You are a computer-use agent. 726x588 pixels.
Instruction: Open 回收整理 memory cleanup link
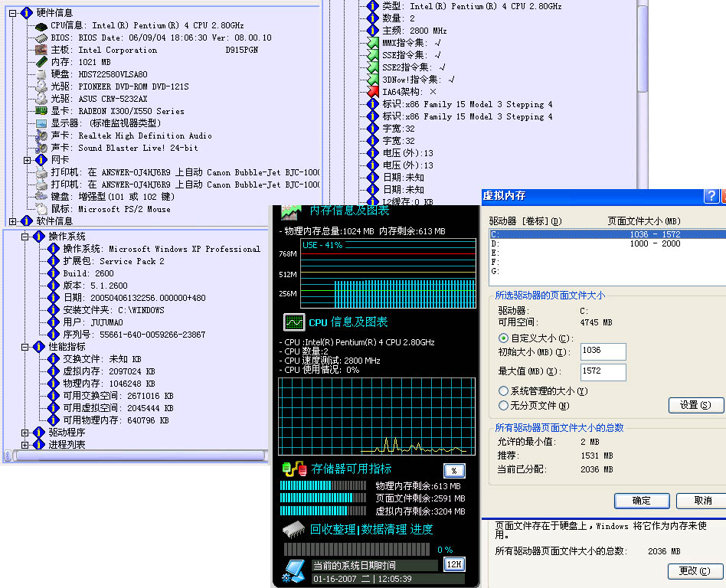click(333, 529)
